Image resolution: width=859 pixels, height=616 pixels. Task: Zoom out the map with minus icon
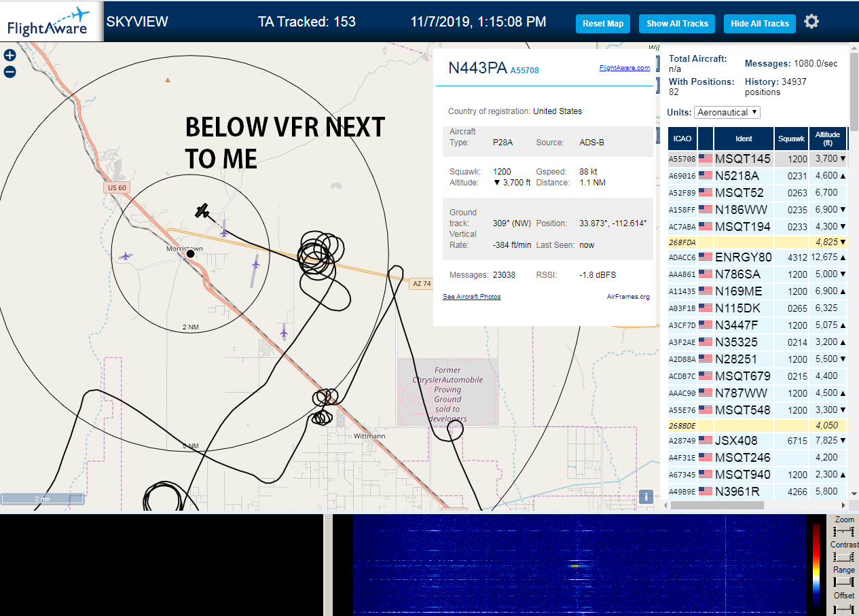click(10, 72)
